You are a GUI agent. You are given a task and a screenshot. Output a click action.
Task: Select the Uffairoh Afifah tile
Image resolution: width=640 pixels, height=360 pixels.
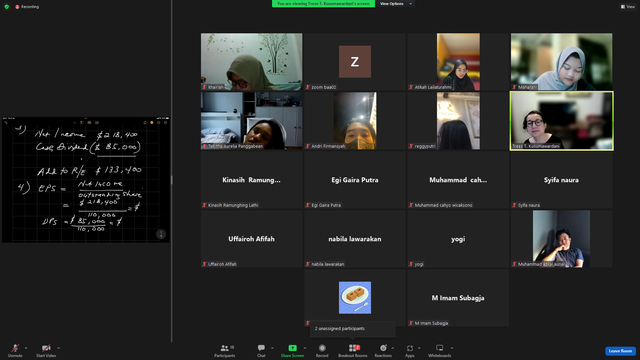tap(251, 239)
